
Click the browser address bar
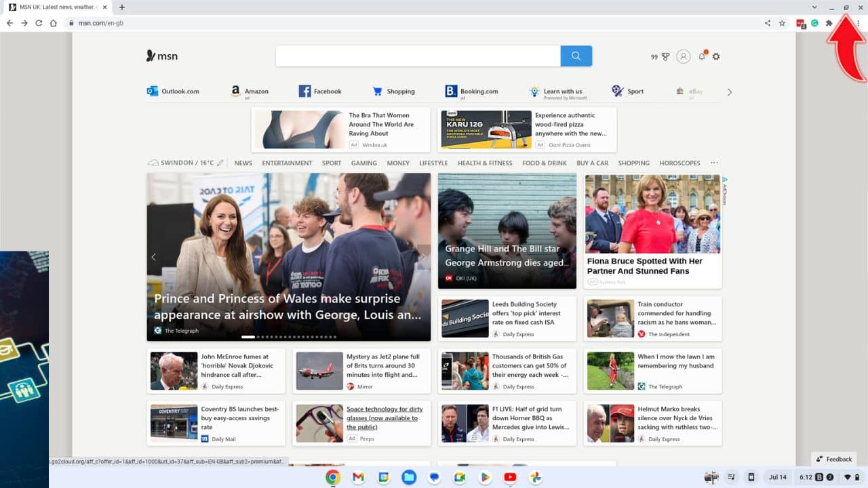414,23
